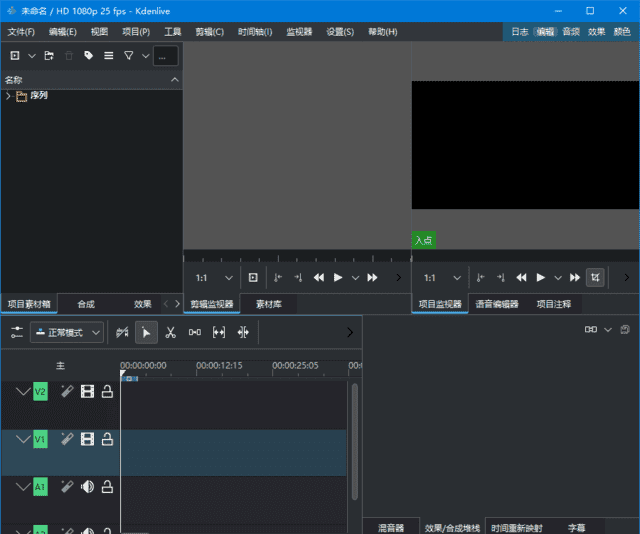
Task: Play in the clip monitor
Action: (x=338, y=278)
